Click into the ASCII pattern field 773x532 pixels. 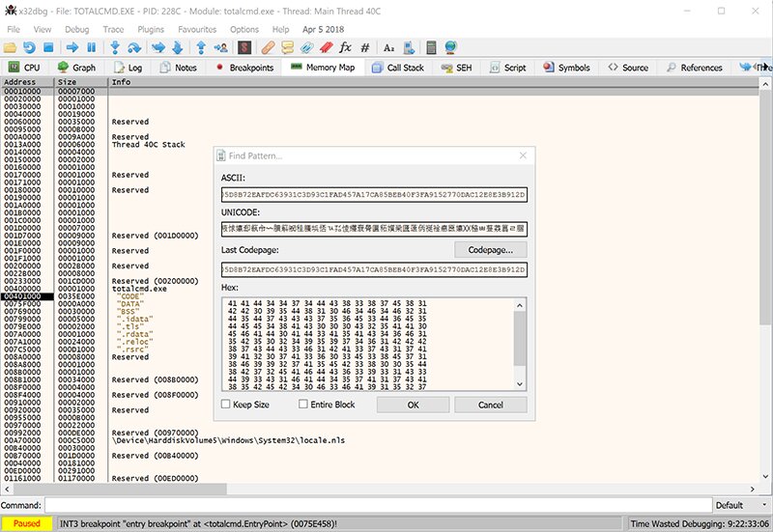[x=374, y=195]
